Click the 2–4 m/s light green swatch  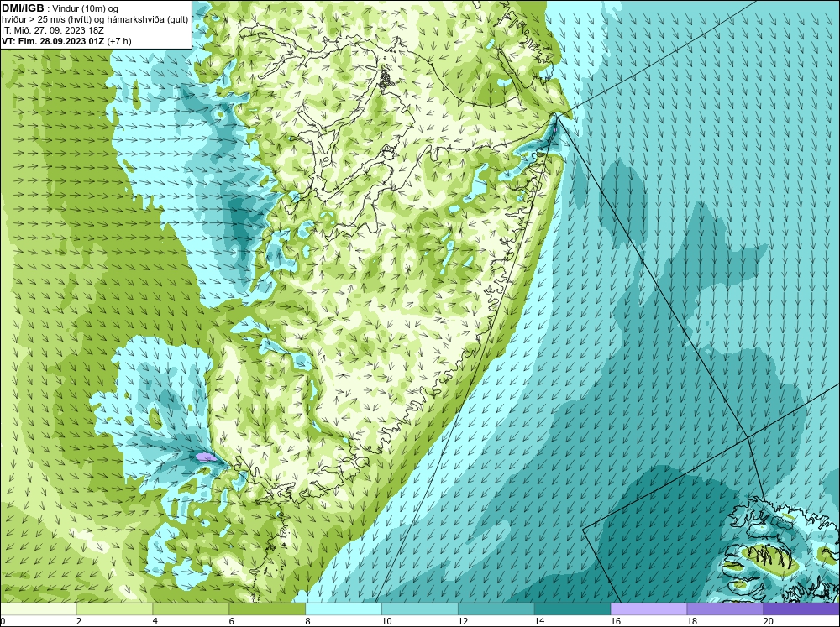click(114, 609)
